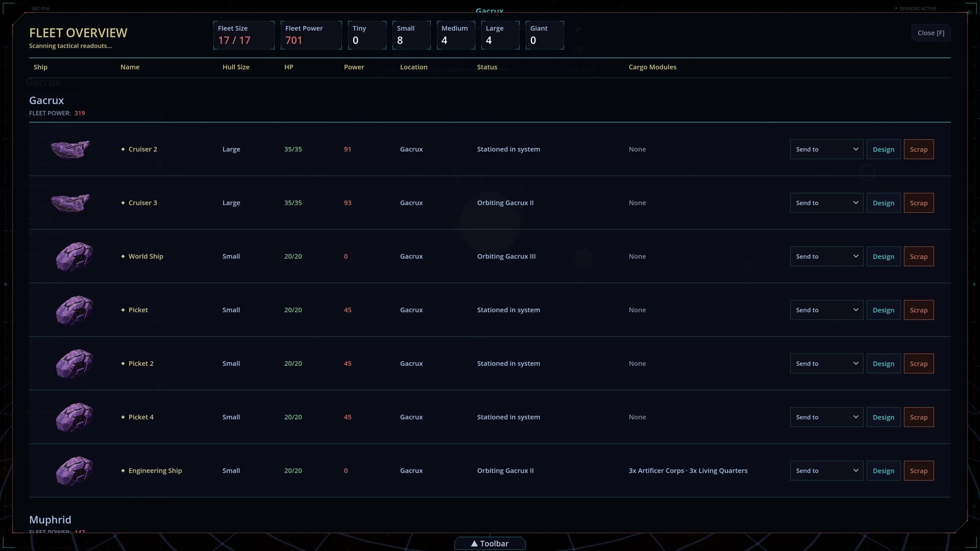The image size is (980, 551).
Task: Click the Picket 4 ship icon
Action: point(75,417)
